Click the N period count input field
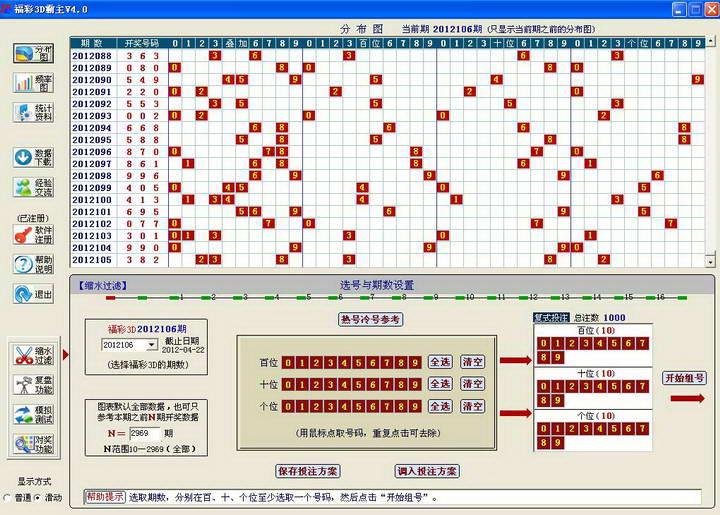Image resolution: width=720 pixels, height=515 pixels. pyautogui.click(x=145, y=433)
